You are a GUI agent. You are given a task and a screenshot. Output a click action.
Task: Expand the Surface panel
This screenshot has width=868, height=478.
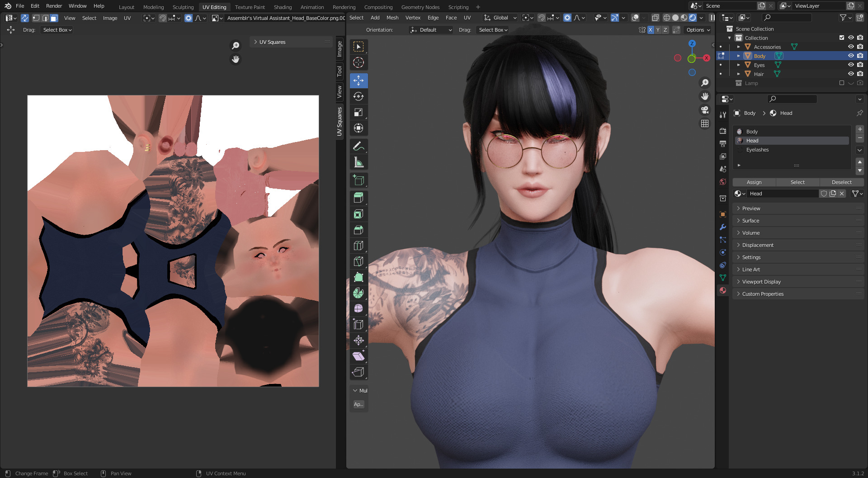tap(798, 221)
